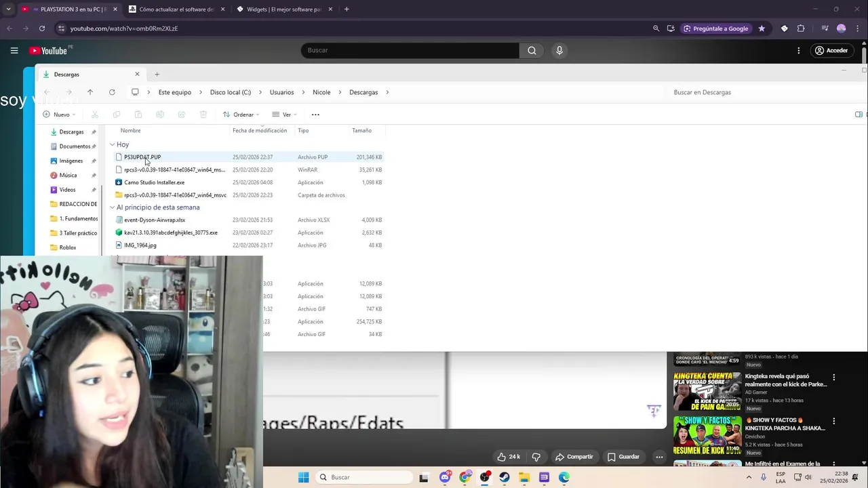
Task: Click Nicole in the breadcrumb path
Action: pos(321,92)
